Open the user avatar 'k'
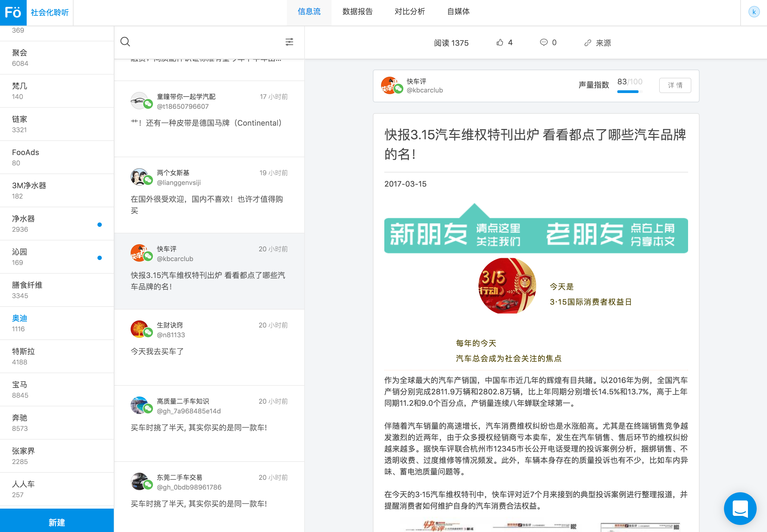Screen dimensions: 767x532 point(754,12)
